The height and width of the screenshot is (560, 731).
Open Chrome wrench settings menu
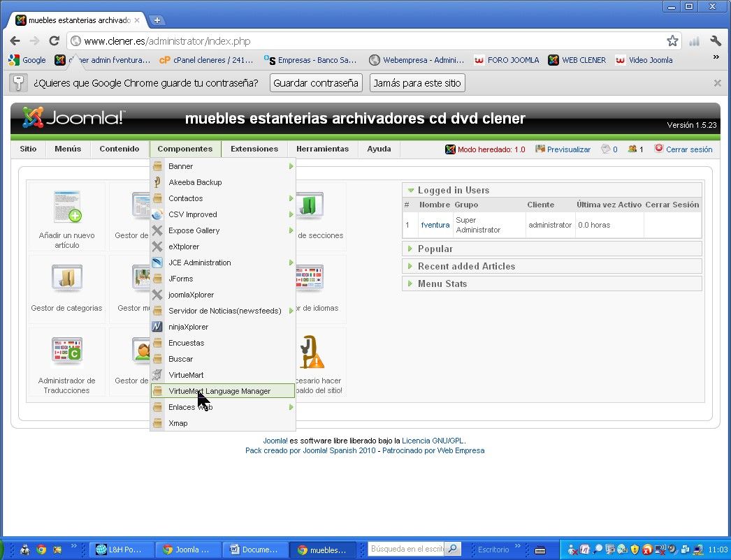tap(716, 41)
